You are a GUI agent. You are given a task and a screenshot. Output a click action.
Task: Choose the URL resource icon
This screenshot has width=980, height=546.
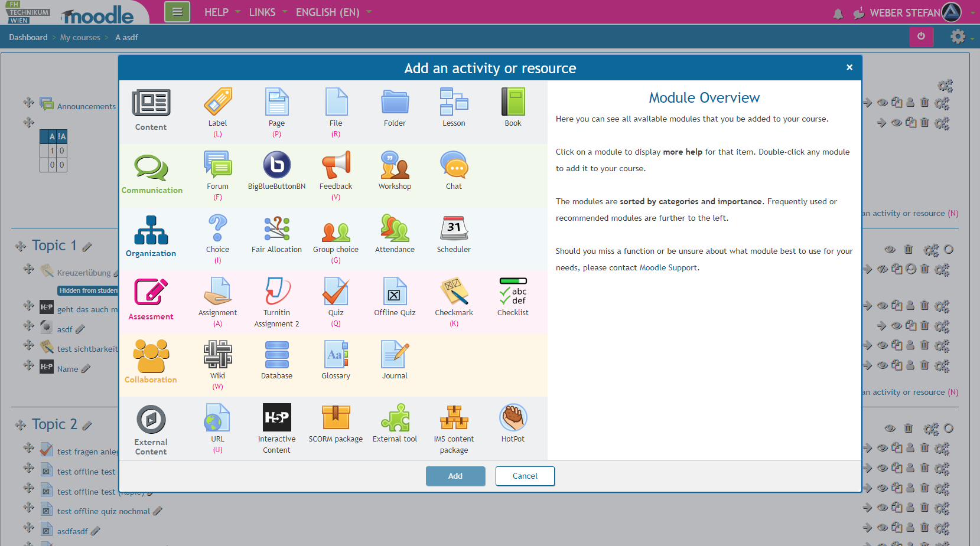coord(217,417)
